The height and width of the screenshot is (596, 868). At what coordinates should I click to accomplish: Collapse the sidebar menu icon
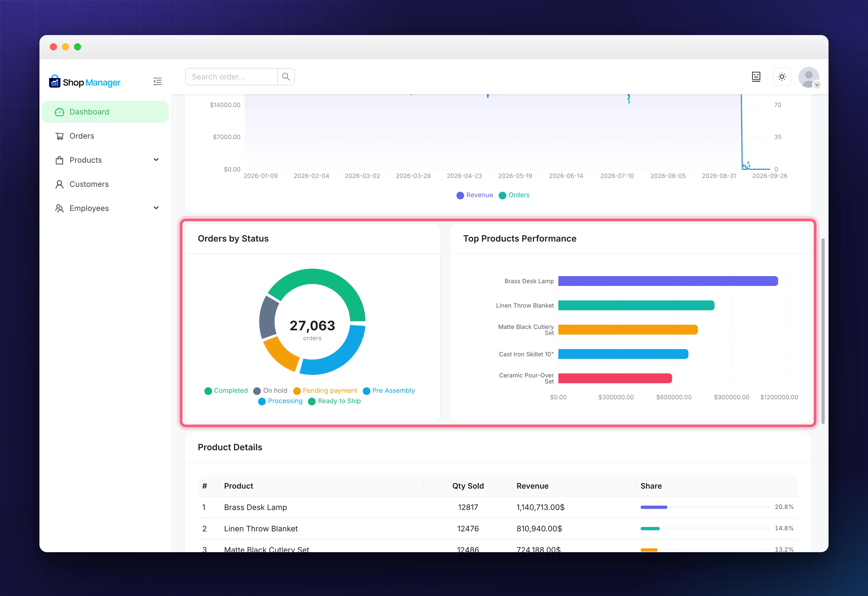click(157, 81)
